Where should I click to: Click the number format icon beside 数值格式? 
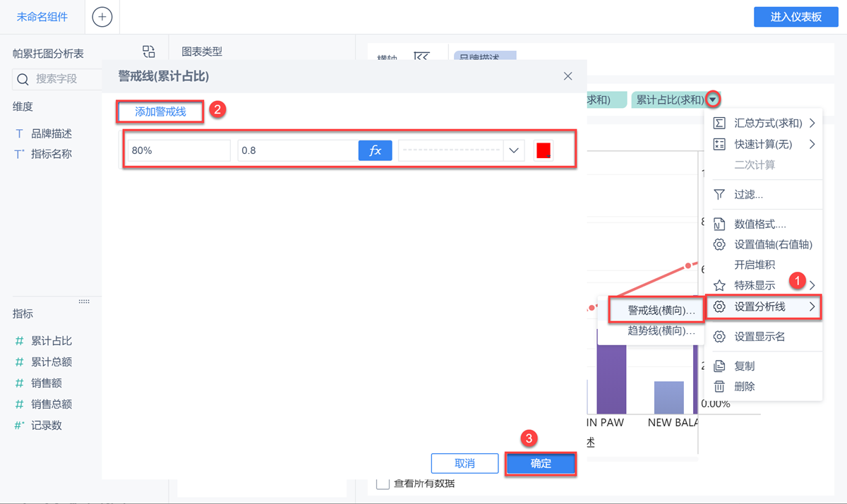(x=719, y=224)
